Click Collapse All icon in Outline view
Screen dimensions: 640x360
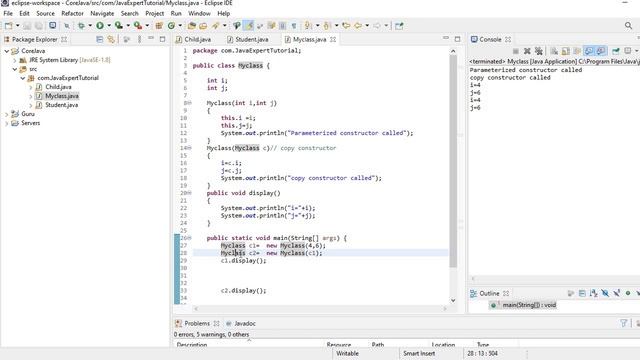pos(582,293)
